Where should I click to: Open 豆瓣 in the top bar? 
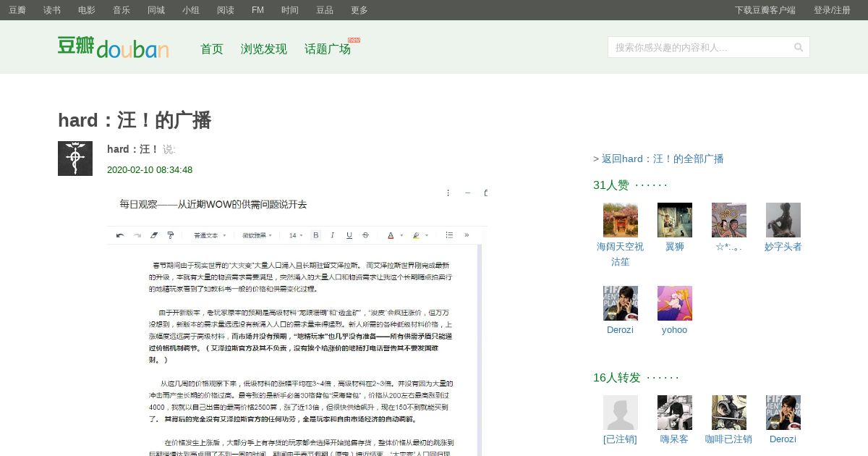click(x=17, y=10)
